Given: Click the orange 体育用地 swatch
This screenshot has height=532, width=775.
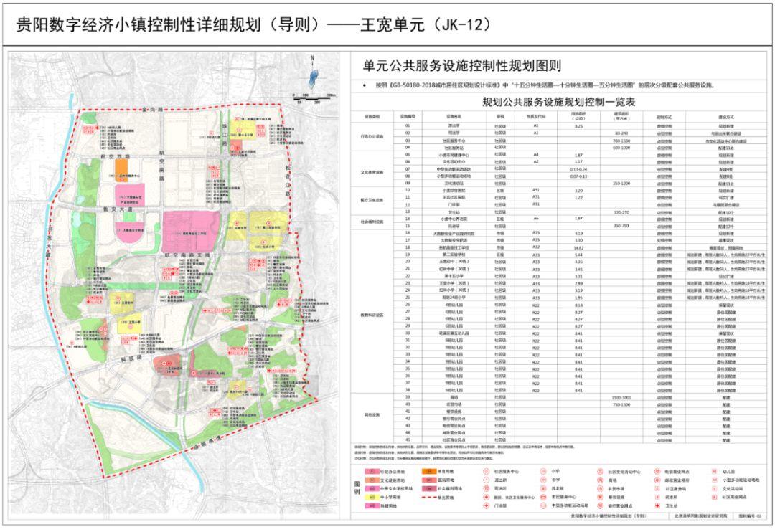Looking at the screenshot, I should pos(429,472).
